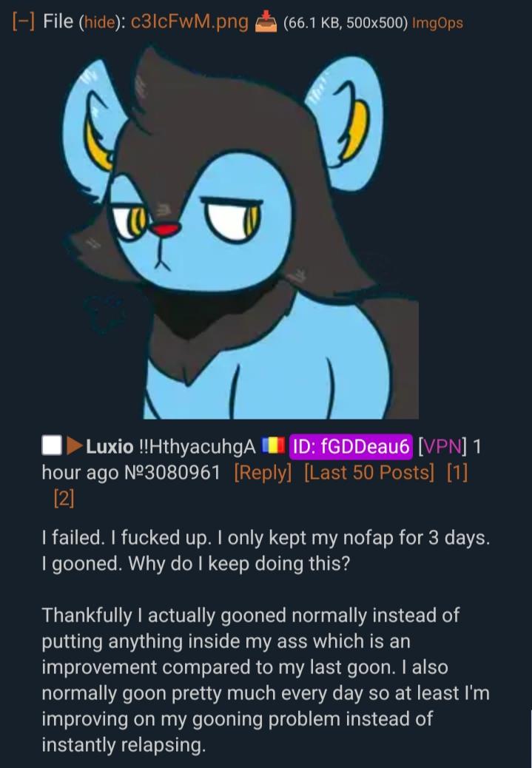The height and width of the screenshot is (768, 532).
Task: Open ImgOps reverse image search
Action: point(437,23)
